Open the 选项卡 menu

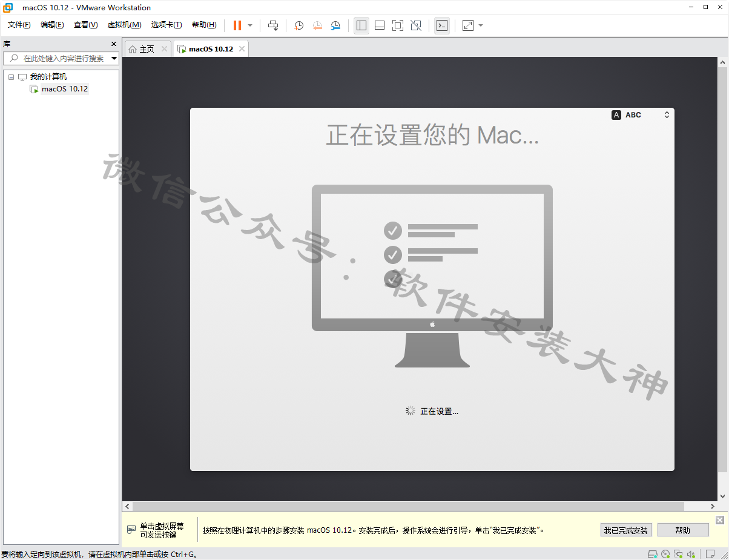tap(167, 25)
